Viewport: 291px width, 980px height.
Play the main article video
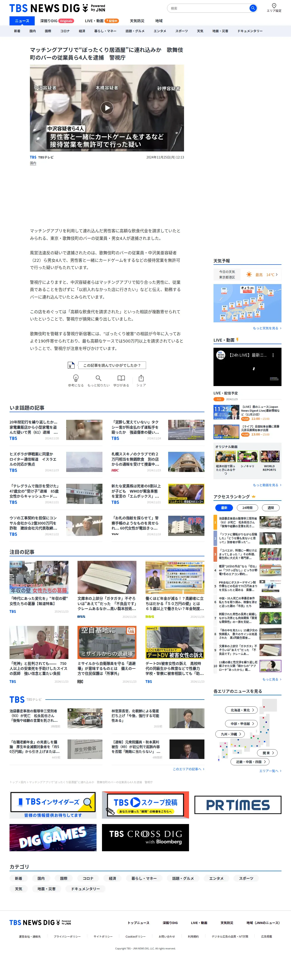pyautogui.click(x=107, y=108)
